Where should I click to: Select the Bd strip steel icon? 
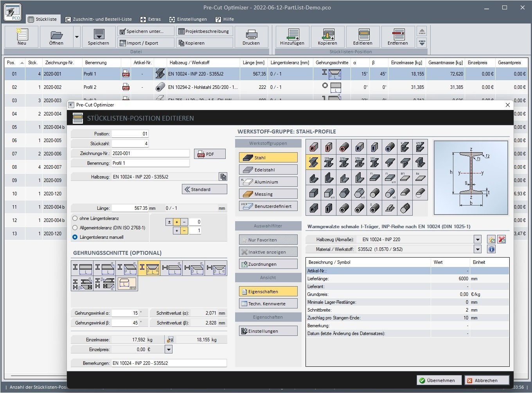coord(420,178)
